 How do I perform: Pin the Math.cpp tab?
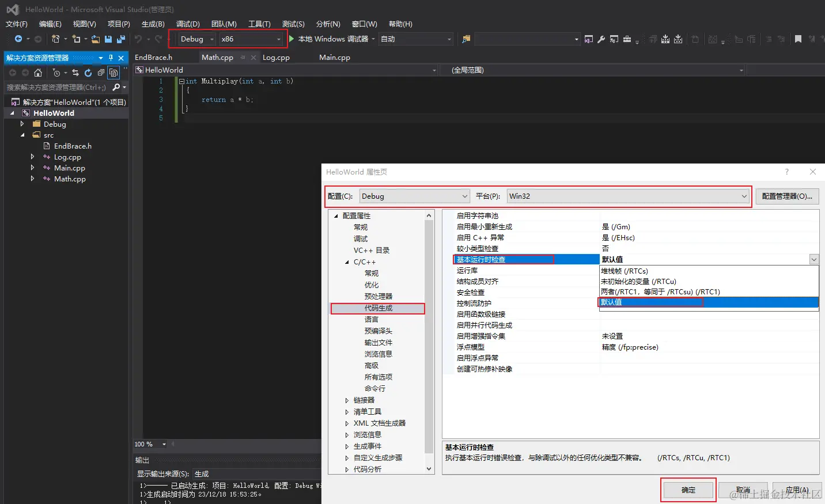click(243, 57)
